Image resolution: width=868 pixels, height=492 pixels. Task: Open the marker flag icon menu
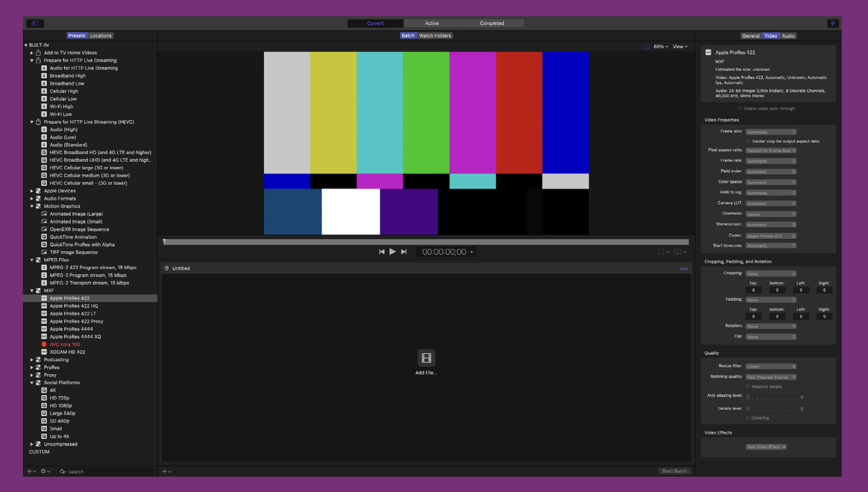pyautogui.click(x=661, y=252)
